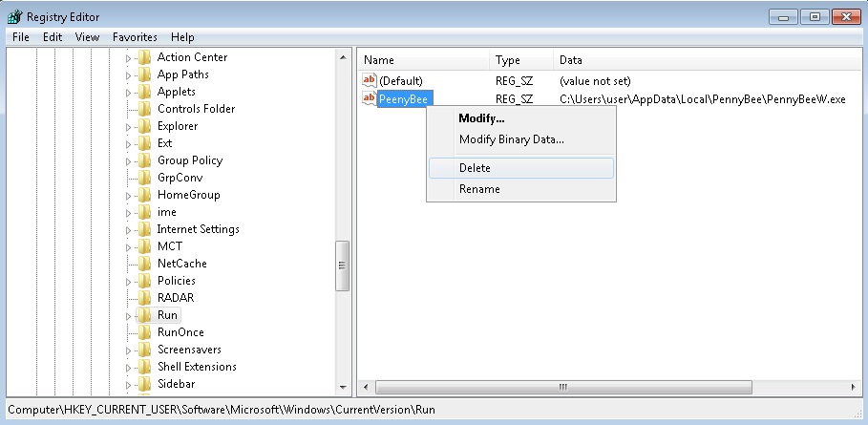Sort values by the Type column header
Screen dimensions: 868x425
(521, 60)
